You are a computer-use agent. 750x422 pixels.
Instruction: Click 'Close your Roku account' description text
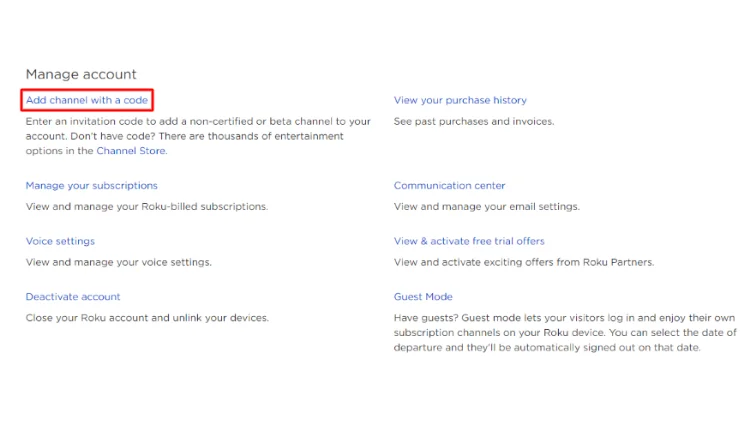tap(146, 318)
